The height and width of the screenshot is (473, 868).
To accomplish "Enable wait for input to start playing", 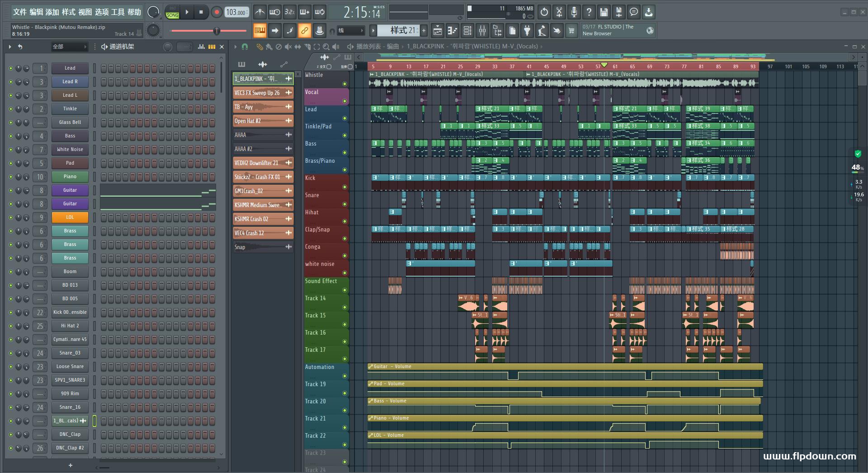I will click(x=274, y=12).
